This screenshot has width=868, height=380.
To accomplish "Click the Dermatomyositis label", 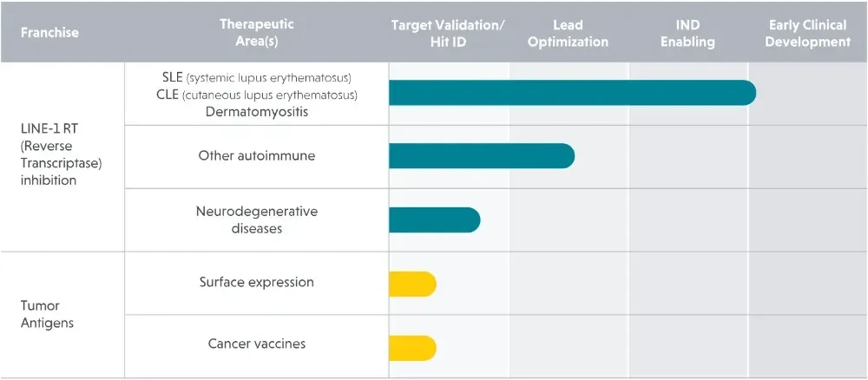I will tap(256, 111).
